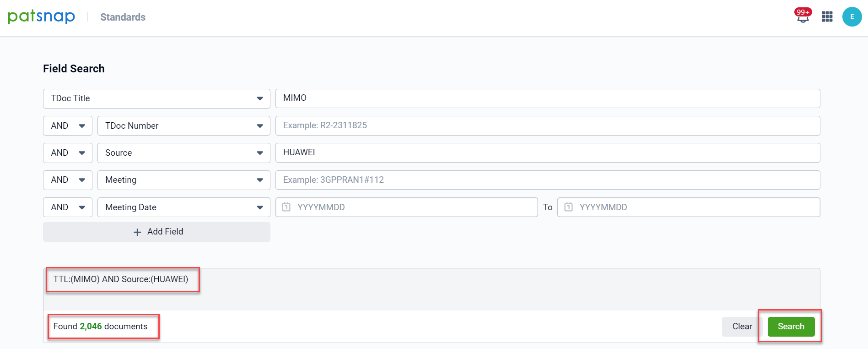Add a new search field row
The image size is (868, 349).
(156, 232)
